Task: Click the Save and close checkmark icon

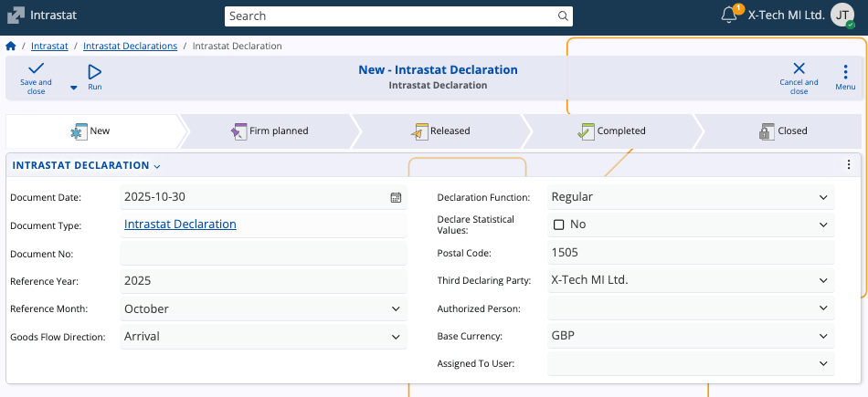Action: 36,69
